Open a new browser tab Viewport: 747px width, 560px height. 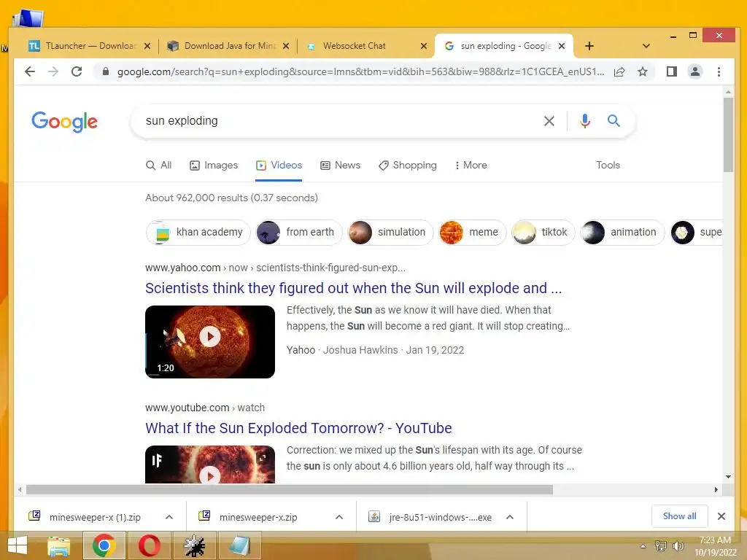(589, 46)
